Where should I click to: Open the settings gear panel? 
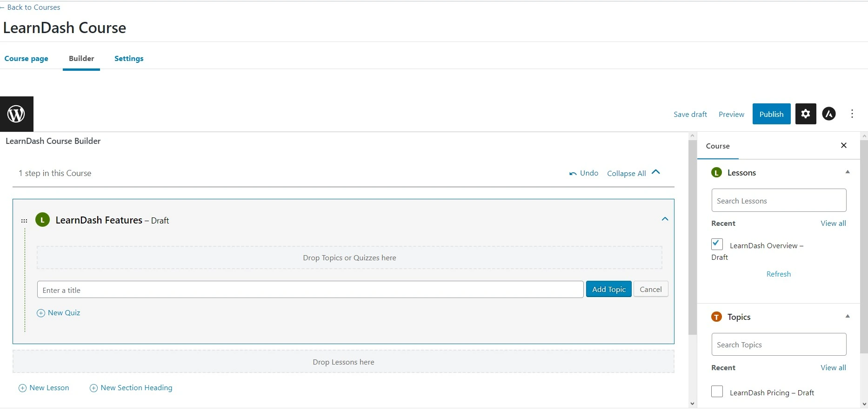coord(806,114)
